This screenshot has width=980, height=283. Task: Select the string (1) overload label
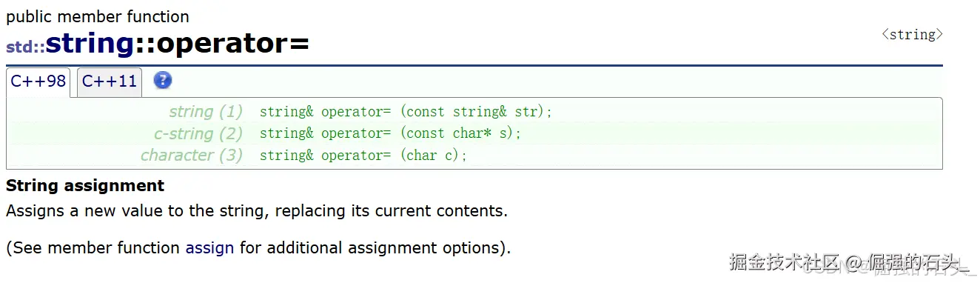[x=206, y=112]
